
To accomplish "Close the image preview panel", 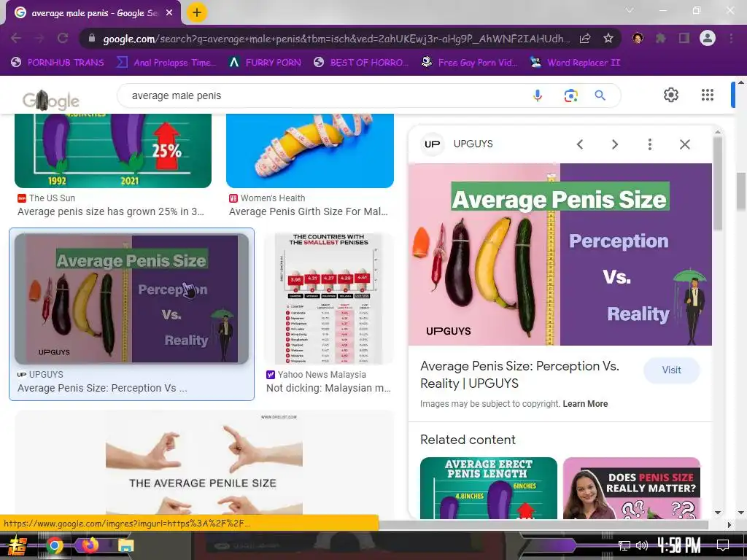I will tap(684, 144).
